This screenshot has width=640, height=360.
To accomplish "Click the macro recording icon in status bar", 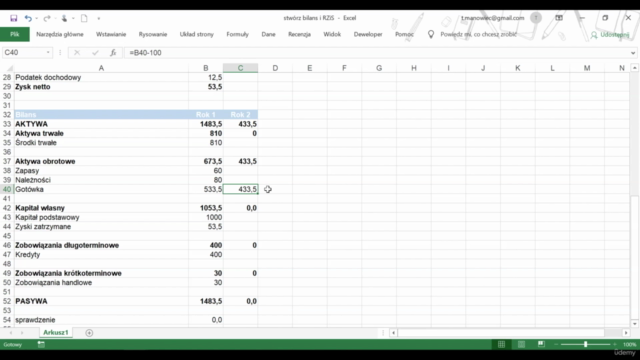I will coord(41,344).
